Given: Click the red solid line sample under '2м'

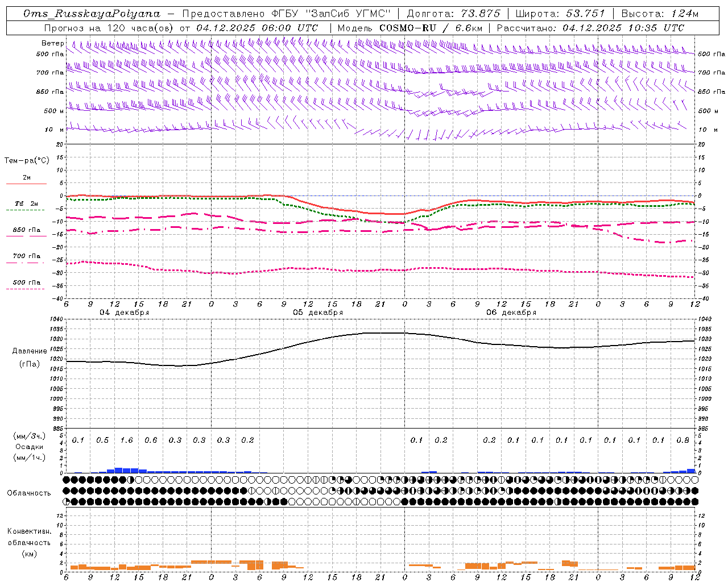Looking at the screenshot, I should click(26, 184).
